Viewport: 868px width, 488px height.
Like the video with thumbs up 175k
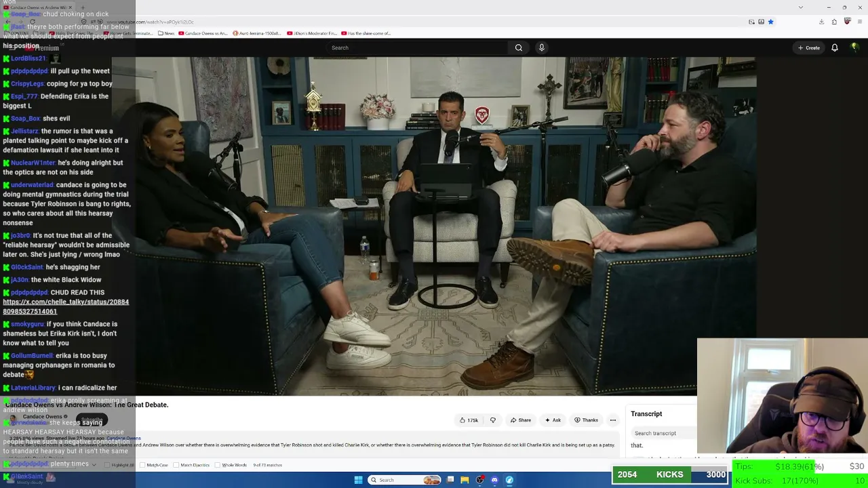tap(469, 420)
